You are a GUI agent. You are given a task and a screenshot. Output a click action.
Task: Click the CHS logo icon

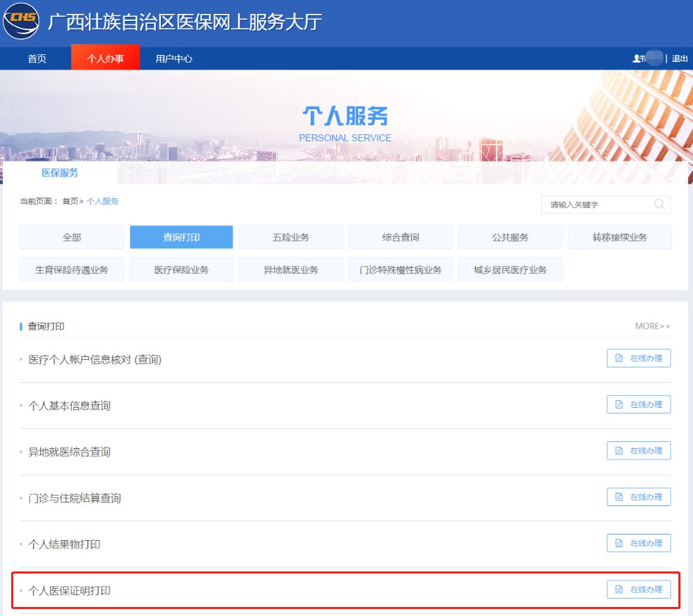pos(21,22)
